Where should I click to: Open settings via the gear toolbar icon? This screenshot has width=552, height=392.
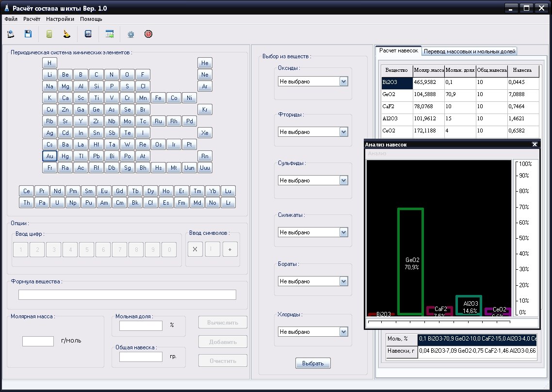[130, 34]
